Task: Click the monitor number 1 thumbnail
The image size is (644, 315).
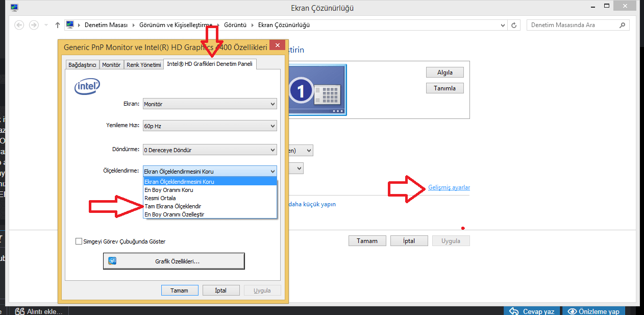Action: click(x=316, y=90)
